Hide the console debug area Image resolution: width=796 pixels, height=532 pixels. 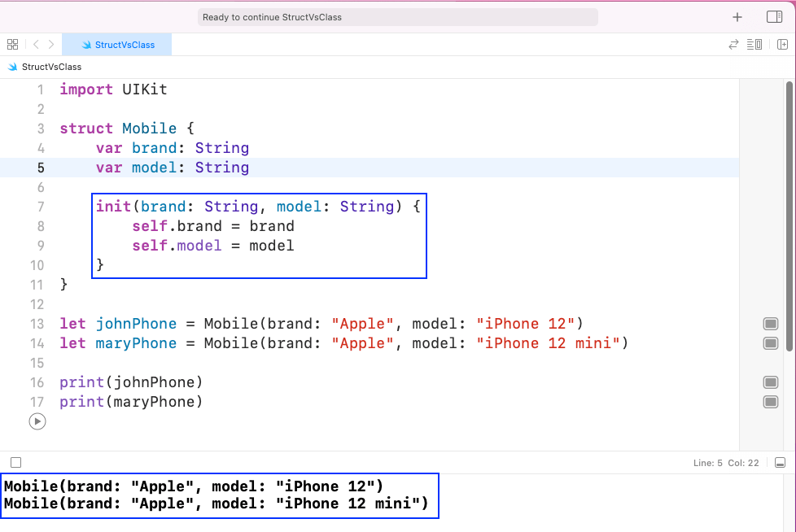[780, 463]
